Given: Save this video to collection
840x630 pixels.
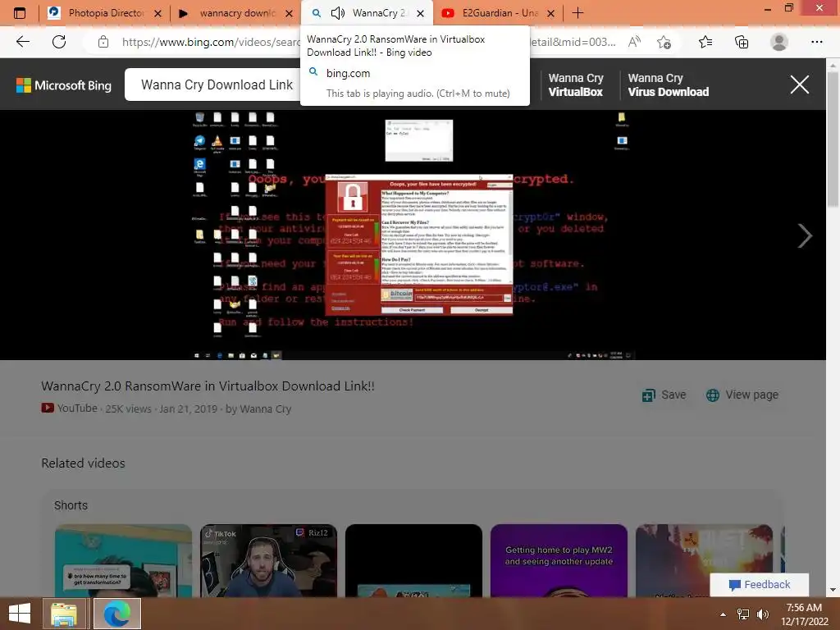Looking at the screenshot, I should click(x=664, y=395).
